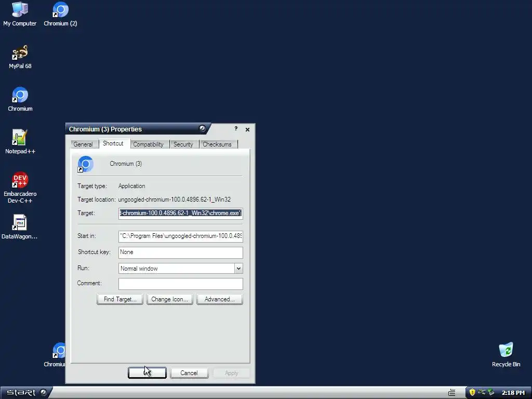Click the Change Icon button
Screen dimensions: 532x399
[x=170, y=299]
